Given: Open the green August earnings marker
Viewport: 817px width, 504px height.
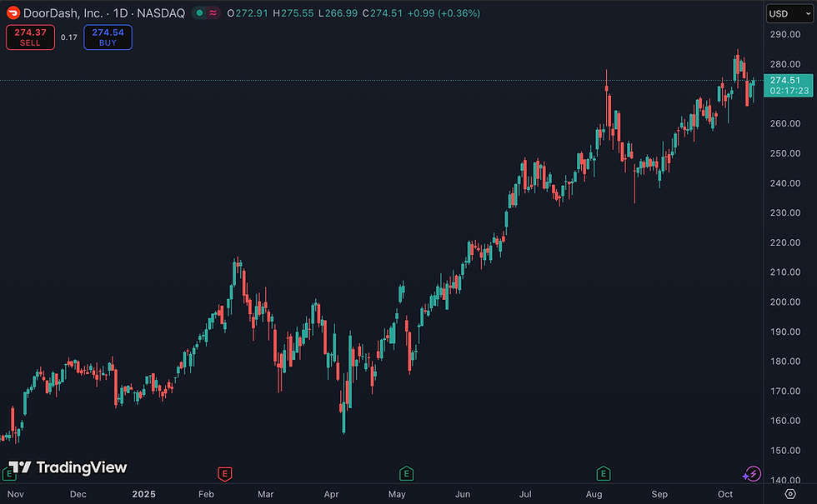Looking at the screenshot, I should click(604, 474).
